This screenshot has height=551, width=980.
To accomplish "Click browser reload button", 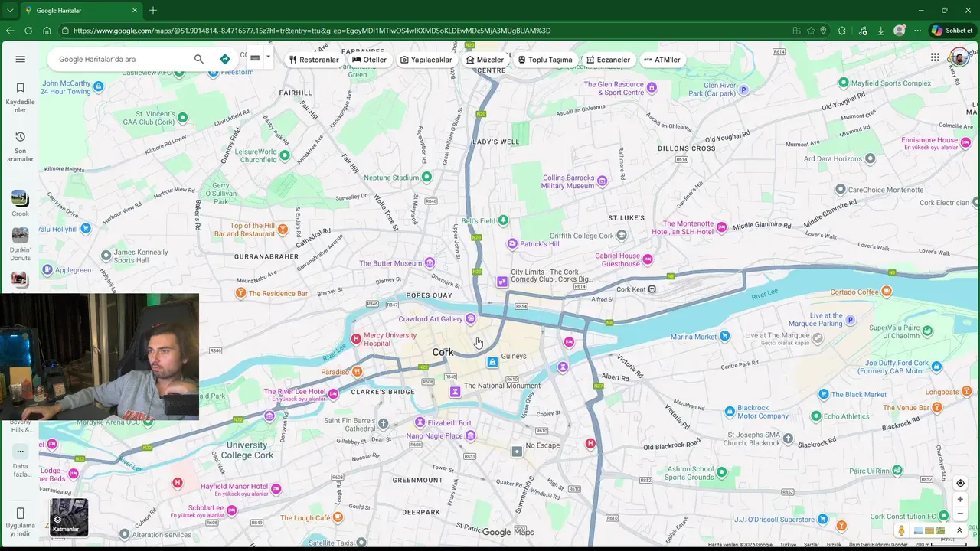I will [x=28, y=31].
